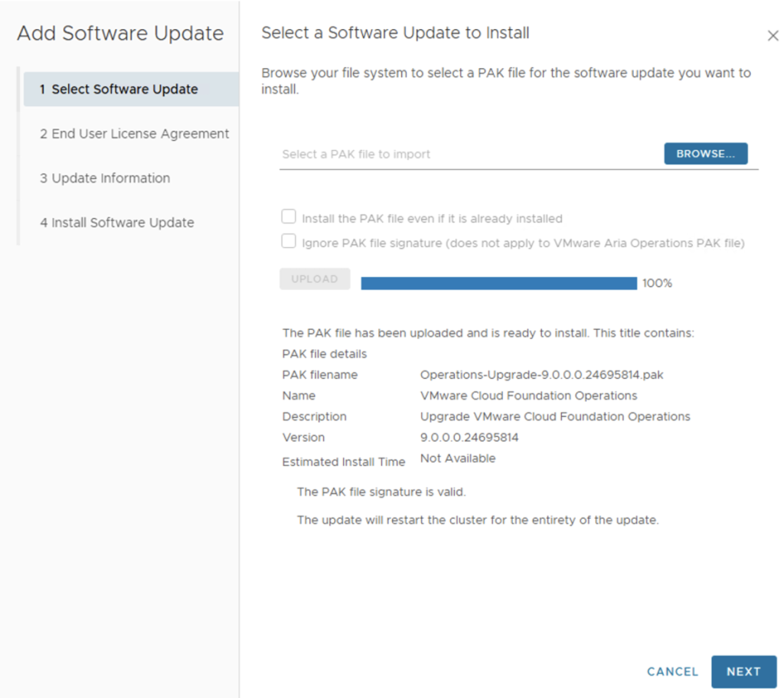Viewport: 784px width, 698px height.
Task: Click description Upgrade VMware Cloud Foundation Operations
Action: tap(555, 417)
